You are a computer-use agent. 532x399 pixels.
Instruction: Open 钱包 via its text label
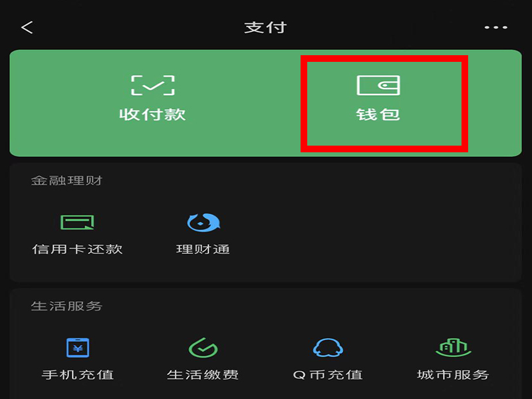tap(378, 114)
